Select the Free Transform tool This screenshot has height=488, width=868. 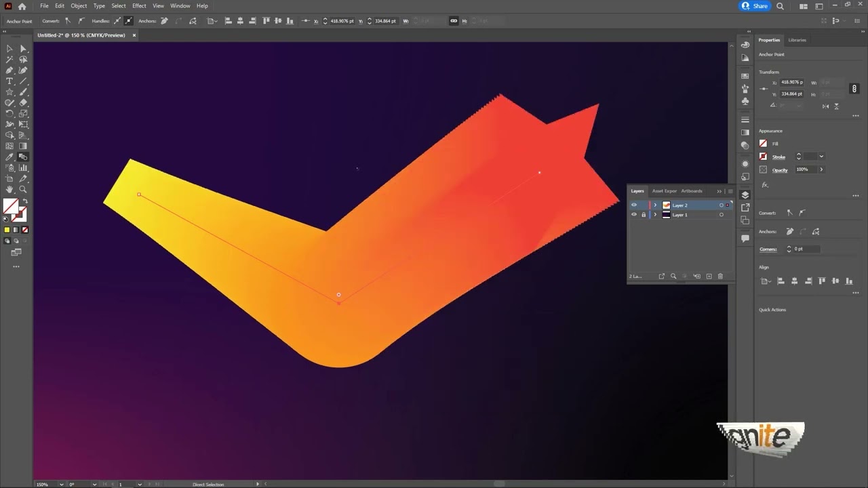[x=23, y=124]
